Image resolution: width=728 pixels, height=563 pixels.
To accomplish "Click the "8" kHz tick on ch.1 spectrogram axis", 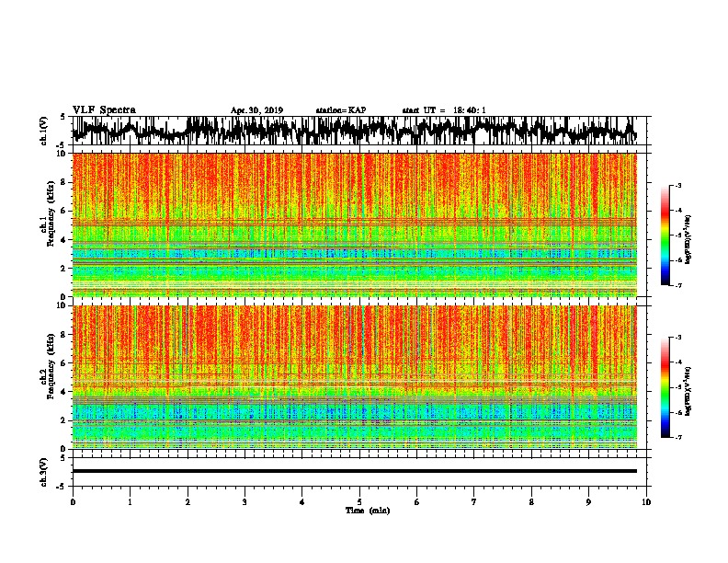I will click(x=64, y=182).
